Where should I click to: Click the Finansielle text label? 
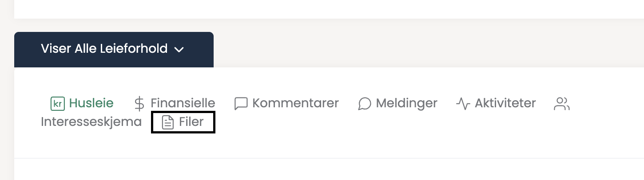[x=183, y=103]
